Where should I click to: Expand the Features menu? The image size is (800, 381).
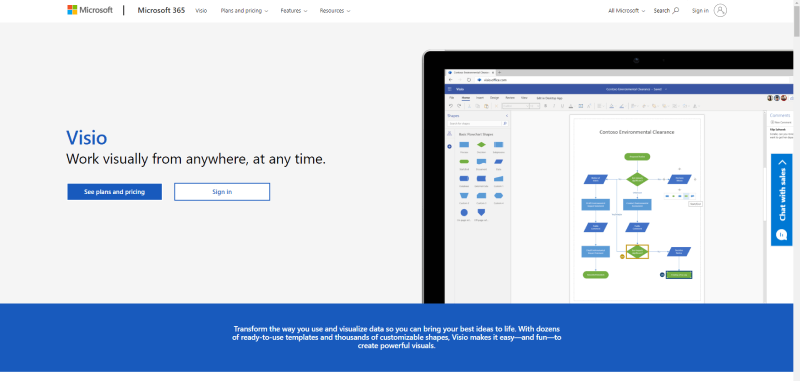294,11
